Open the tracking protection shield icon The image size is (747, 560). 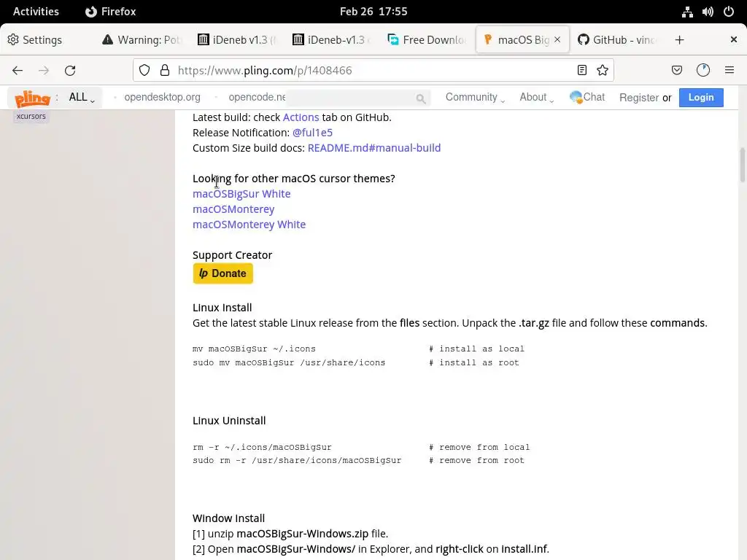pos(144,71)
